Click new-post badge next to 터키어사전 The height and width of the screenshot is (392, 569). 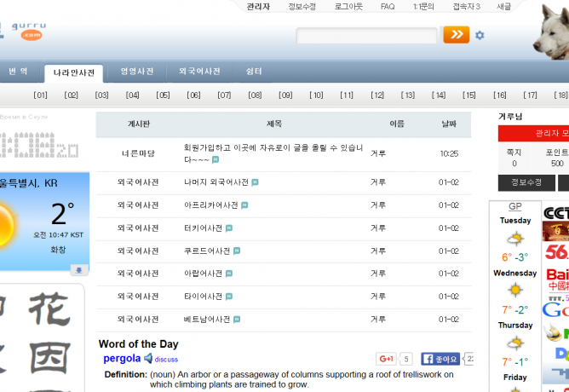tap(229, 228)
